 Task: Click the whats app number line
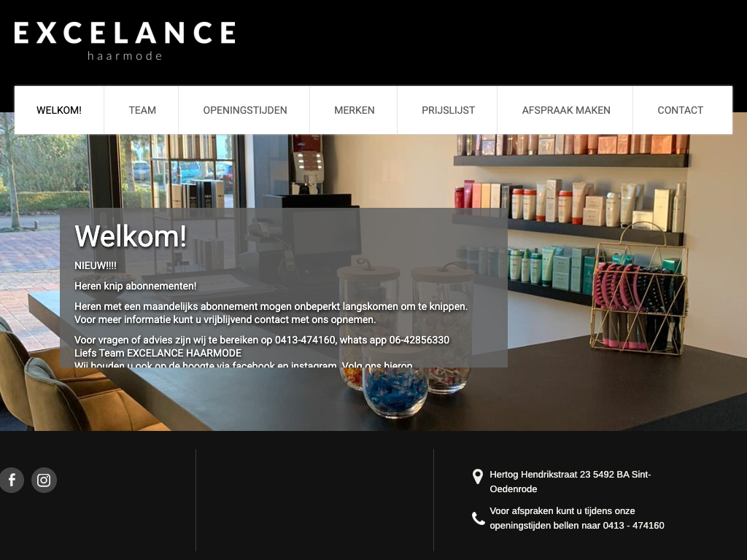(x=262, y=340)
